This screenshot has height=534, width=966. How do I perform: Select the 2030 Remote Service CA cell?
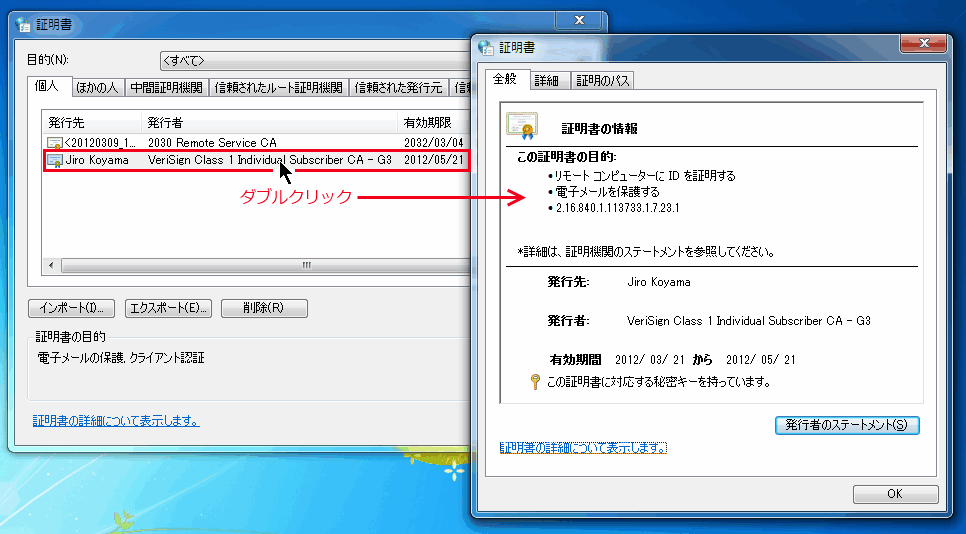[213, 143]
